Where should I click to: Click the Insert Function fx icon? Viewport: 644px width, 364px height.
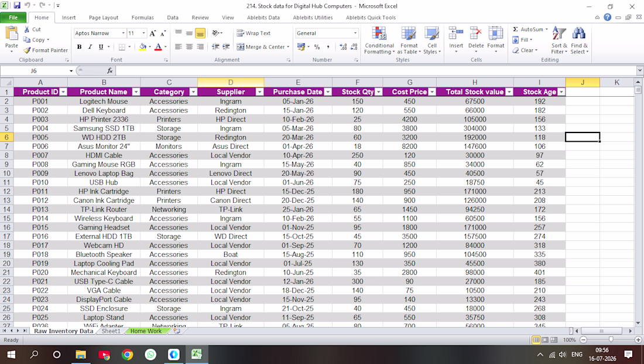click(109, 71)
